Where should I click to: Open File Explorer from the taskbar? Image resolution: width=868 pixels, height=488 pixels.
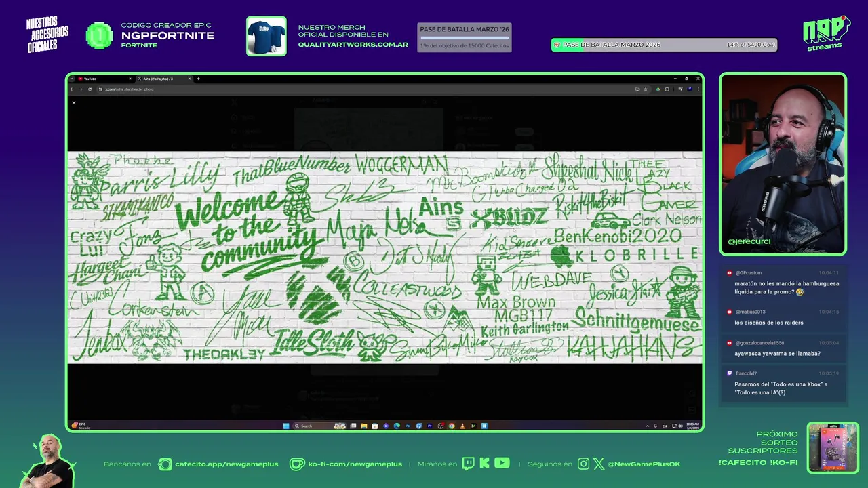click(363, 426)
